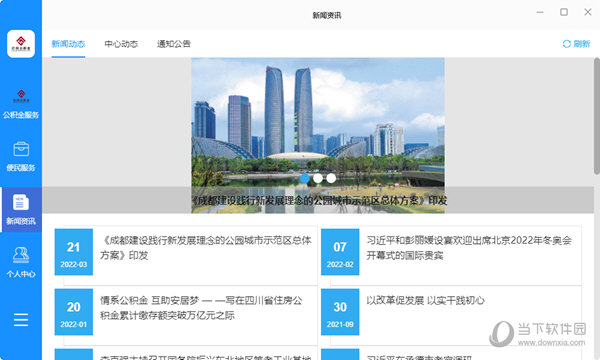Select the third carousel dot indicator

[x=331, y=178]
